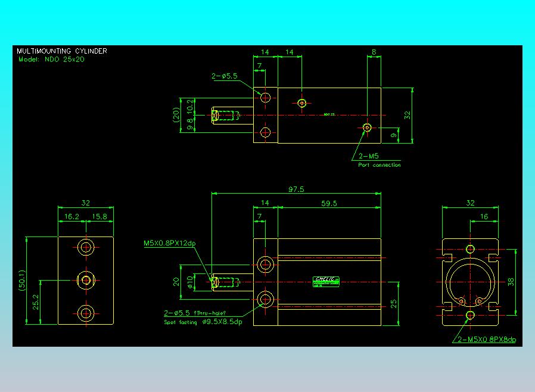
Task: Click the 2-ø5.5 callout in top view
Action: click(x=224, y=76)
